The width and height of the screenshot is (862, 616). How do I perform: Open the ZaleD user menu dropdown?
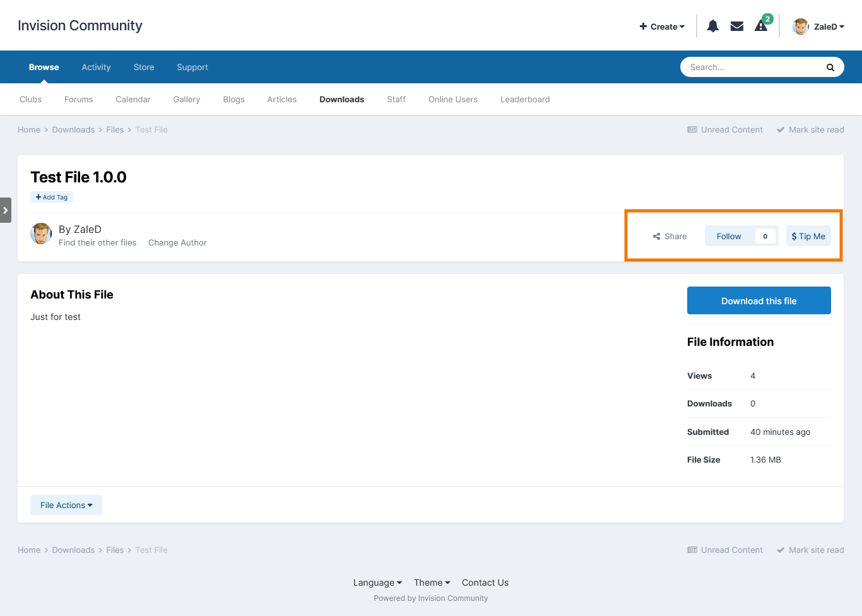tap(829, 27)
